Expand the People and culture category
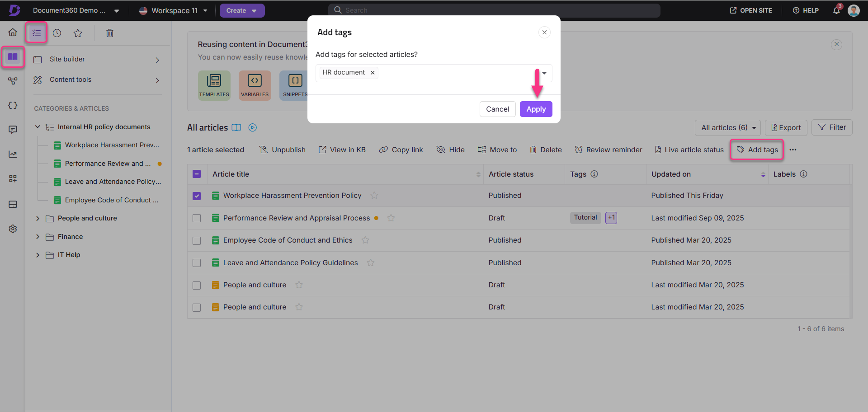868x412 pixels. 38,219
